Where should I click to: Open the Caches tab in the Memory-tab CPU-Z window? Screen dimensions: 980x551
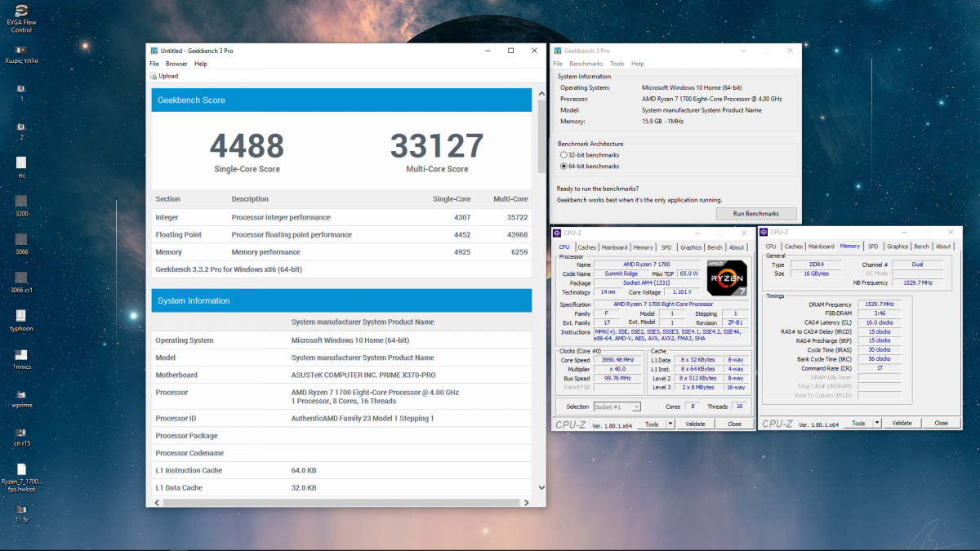coord(794,247)
